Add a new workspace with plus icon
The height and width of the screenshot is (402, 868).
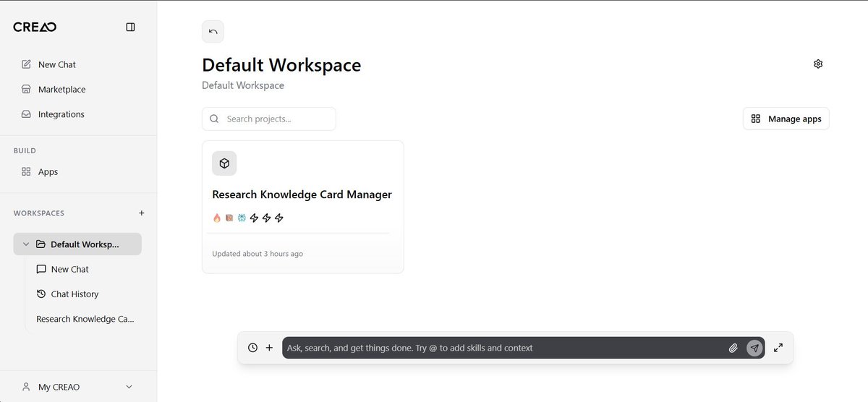point(142,213)
